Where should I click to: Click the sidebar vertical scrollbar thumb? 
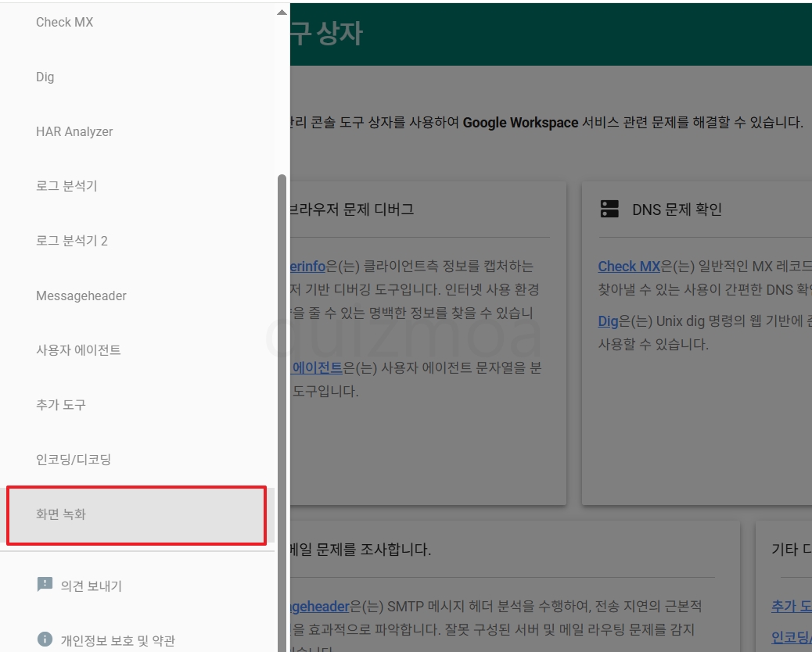pos(282,413)
